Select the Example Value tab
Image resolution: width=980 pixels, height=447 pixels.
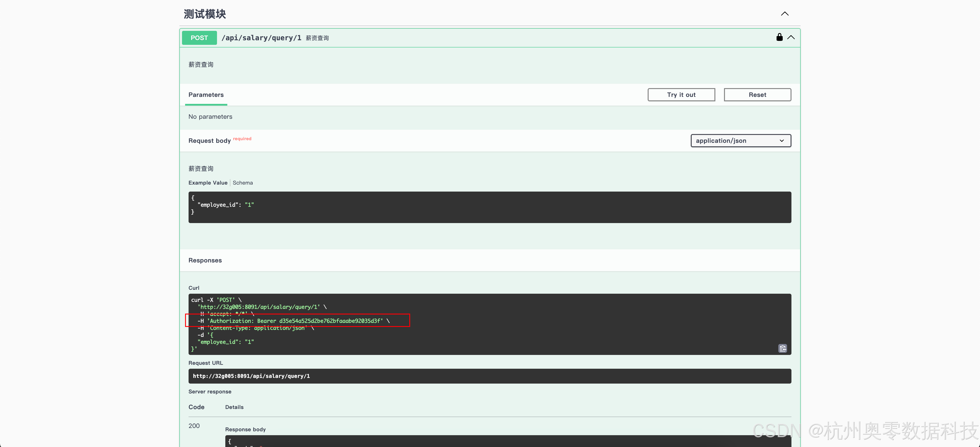(208, 183)
